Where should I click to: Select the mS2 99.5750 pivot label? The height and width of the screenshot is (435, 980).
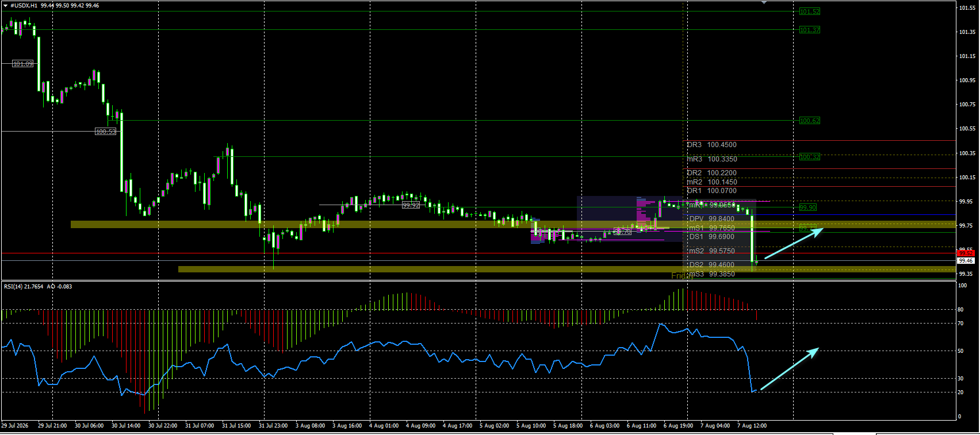pyautogui.click(x=711, y=251)
